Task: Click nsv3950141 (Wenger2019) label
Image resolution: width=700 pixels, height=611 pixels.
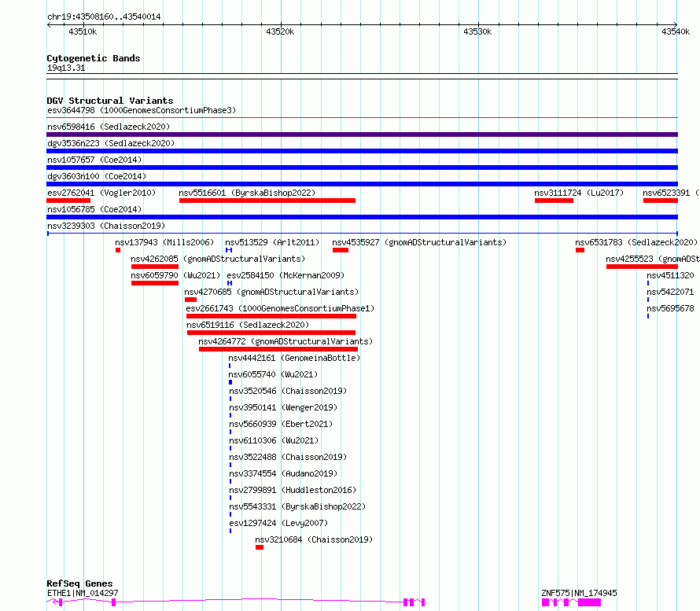Action: coord(283,407)
